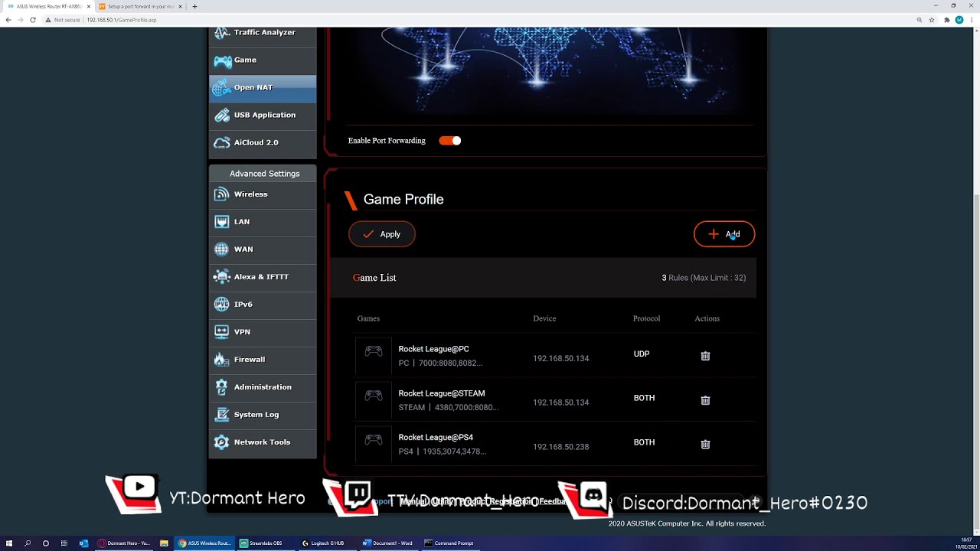Open Windows taskbar search
The image size is (980, 551).
tap(28, 543)
